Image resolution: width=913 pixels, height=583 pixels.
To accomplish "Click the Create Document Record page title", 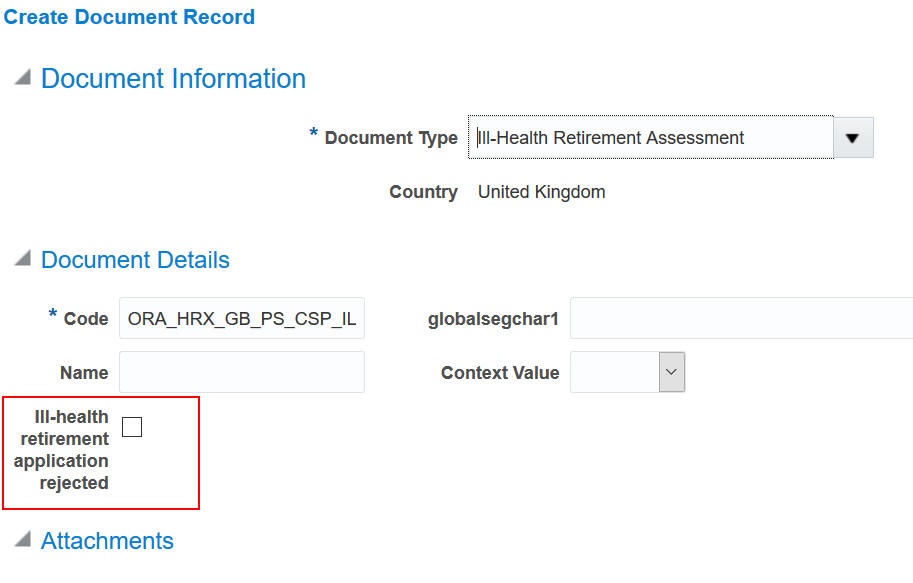I will click(130, 17).
